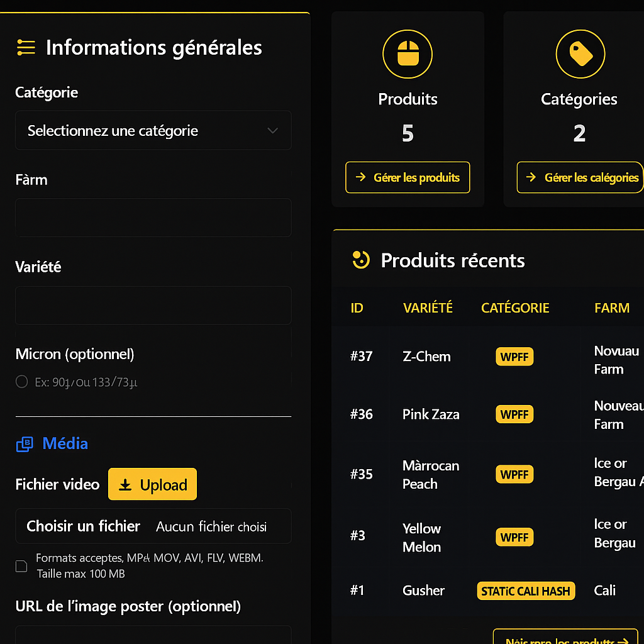Tick the Formats acceptés checkbox
Screen dimensions: 644x644
(21, 566)
